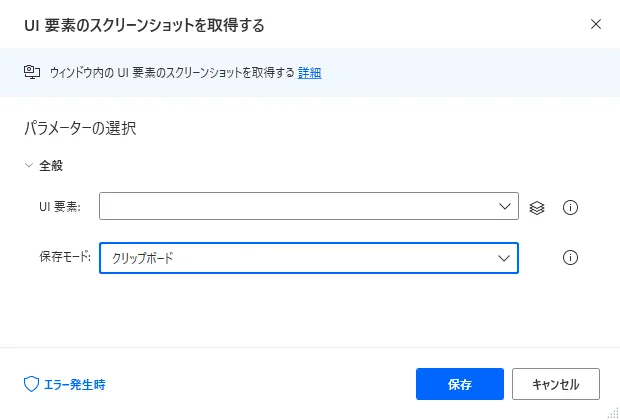
Task: Open the エラー発生時 settings
Action: [x=72, y=384]
